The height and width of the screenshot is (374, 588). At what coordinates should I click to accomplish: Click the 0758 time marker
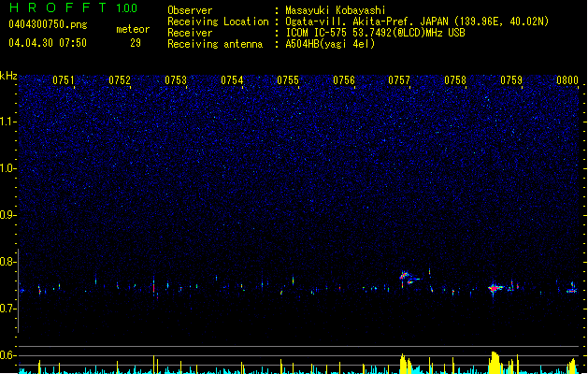[x=455, y=80]
